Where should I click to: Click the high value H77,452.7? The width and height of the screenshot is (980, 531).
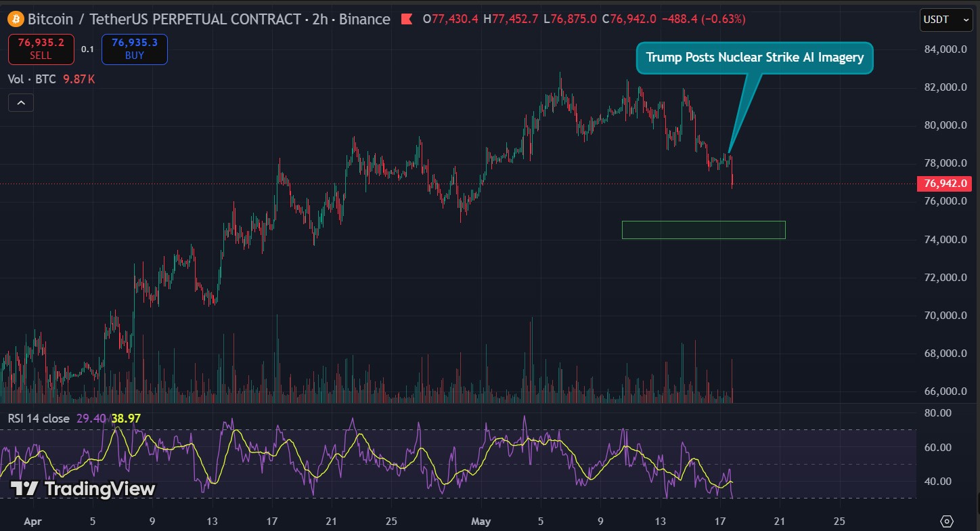511,19
